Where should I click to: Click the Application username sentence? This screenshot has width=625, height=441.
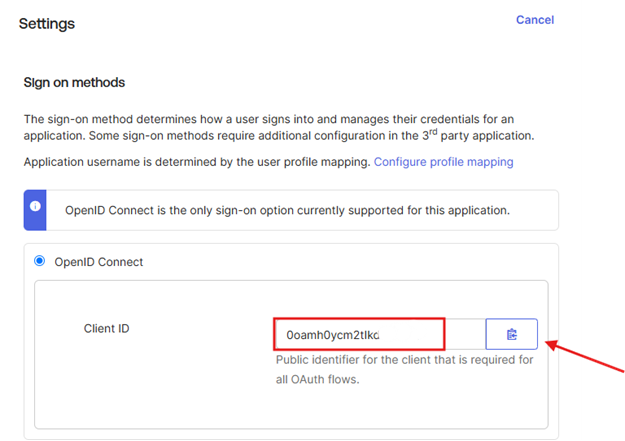(x=197, y=161)
